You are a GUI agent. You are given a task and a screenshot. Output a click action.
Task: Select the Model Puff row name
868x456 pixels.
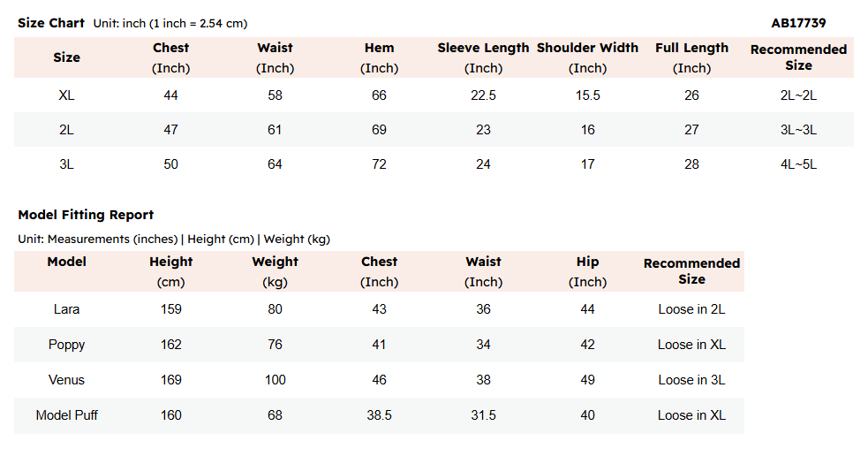[x=66, y=415]
